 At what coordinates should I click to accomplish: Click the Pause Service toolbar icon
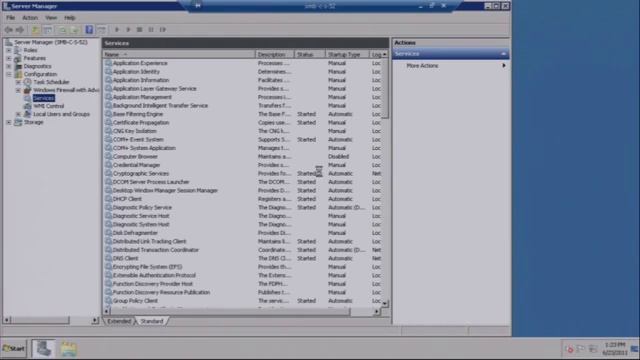151,30
